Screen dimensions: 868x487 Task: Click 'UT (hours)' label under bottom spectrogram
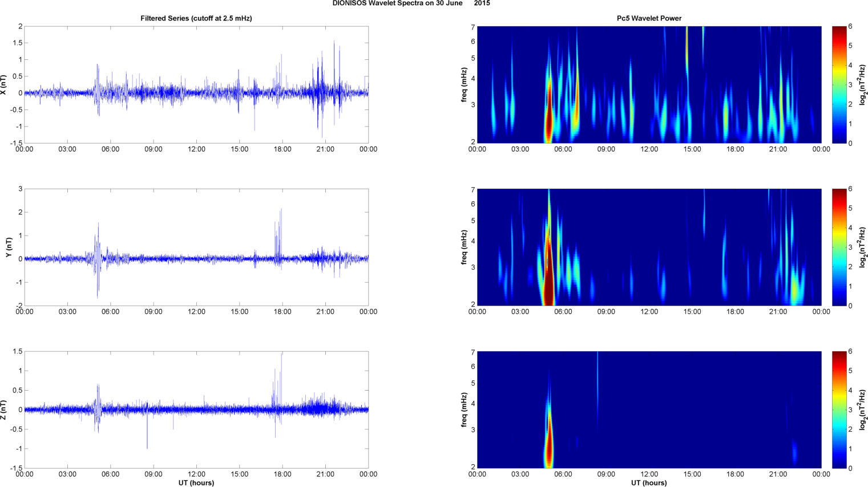click(649, 483)
